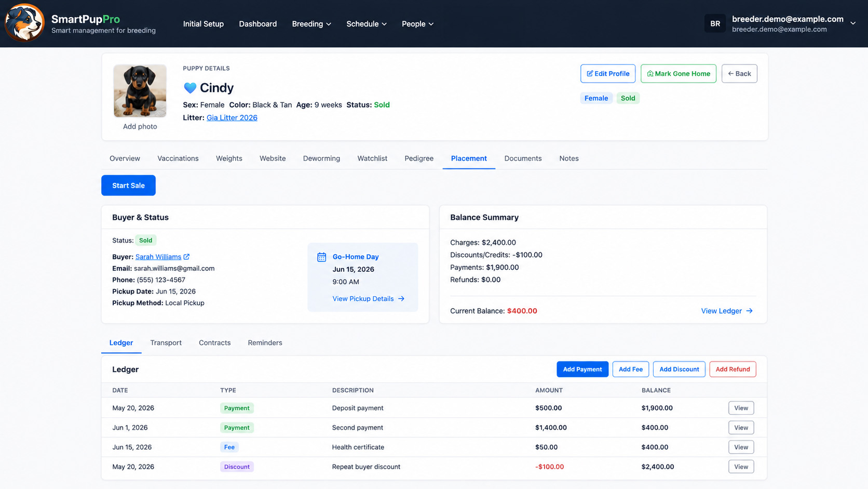Click the external link icon next to Sarah Williams
868x489 pixels.
(186, 257)
